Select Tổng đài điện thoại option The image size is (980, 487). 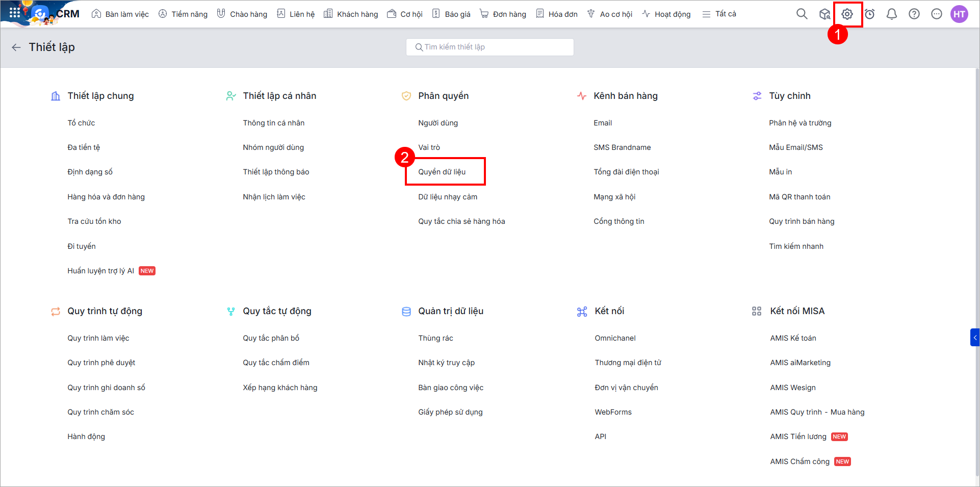(626, 172)
